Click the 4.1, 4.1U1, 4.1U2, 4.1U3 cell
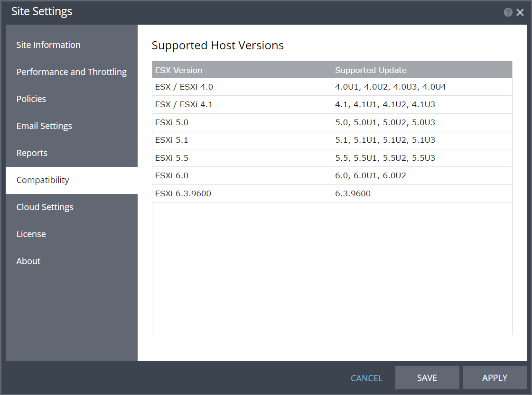The image size is (532, 395). 422,105
